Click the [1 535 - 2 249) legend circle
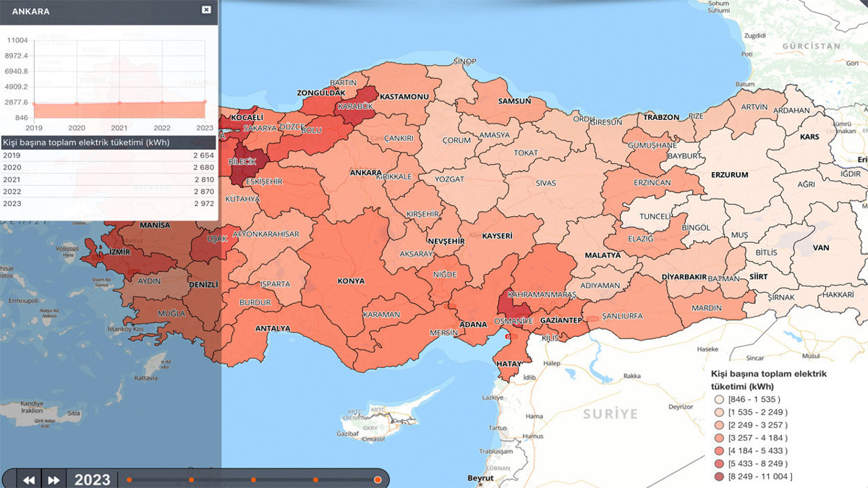868x488 pixels. click(x=718, y=412)
